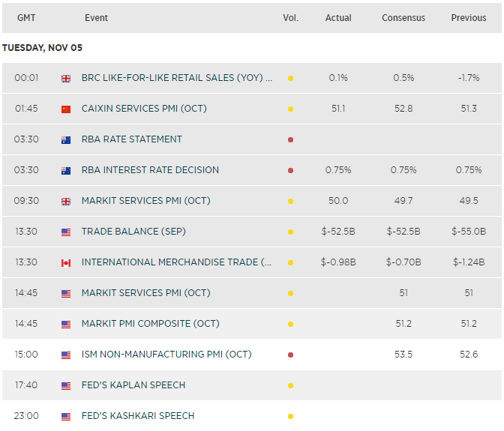Expand RBA Interest Rate Decision event name
504x431 pixels.
150,170
